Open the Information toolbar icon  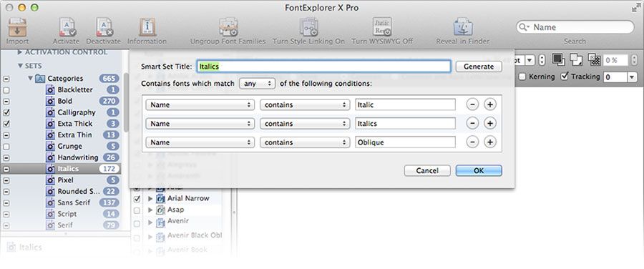(147, 27)
